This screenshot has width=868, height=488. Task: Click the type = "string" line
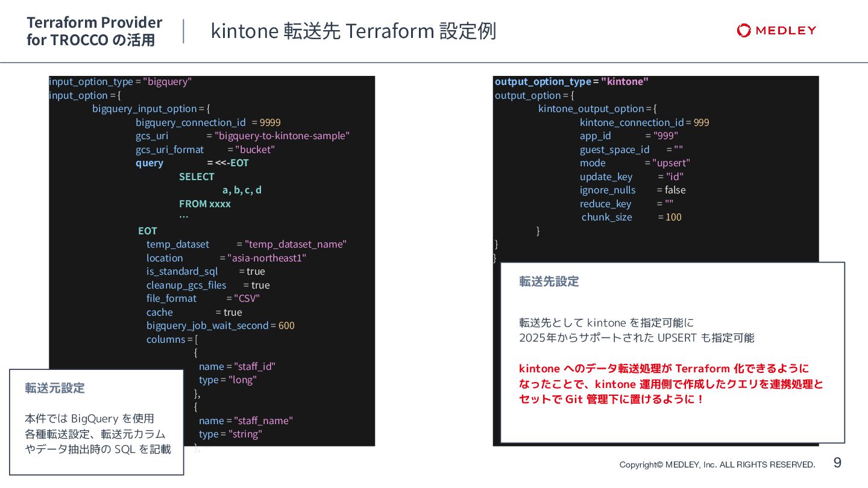pos(230,434)
